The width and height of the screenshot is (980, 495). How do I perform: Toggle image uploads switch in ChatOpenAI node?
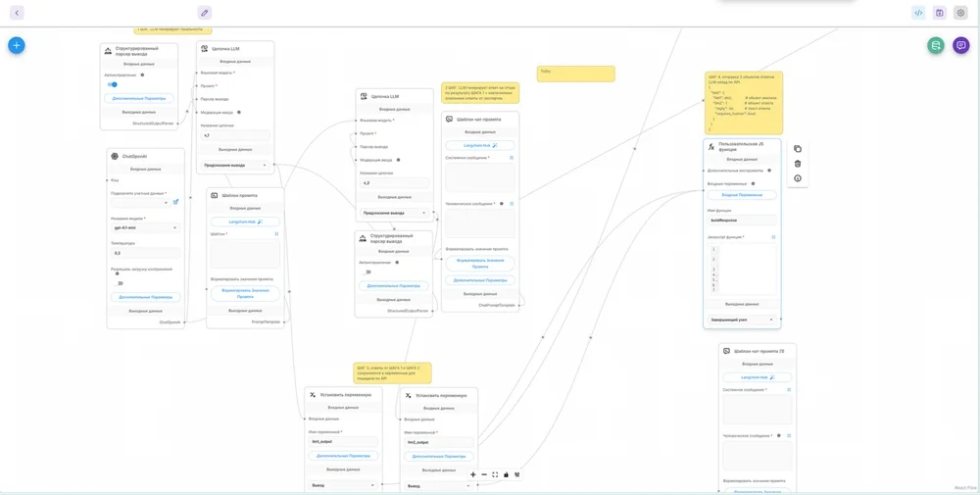pos(120,283)
